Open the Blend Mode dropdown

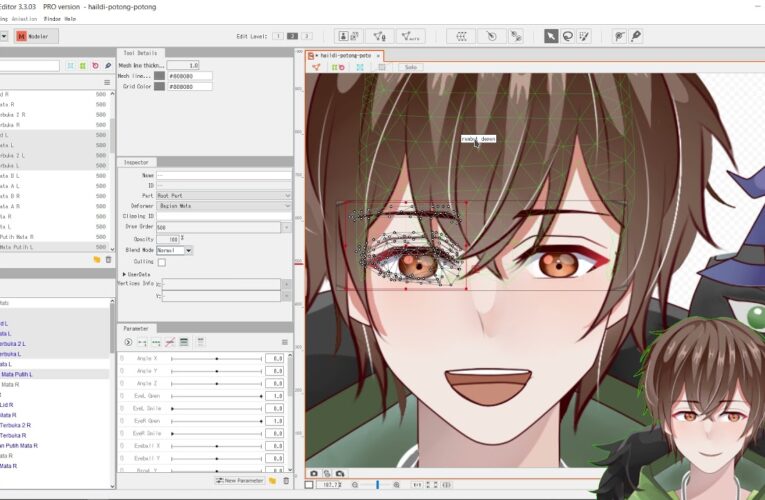(x=174, y=250)
